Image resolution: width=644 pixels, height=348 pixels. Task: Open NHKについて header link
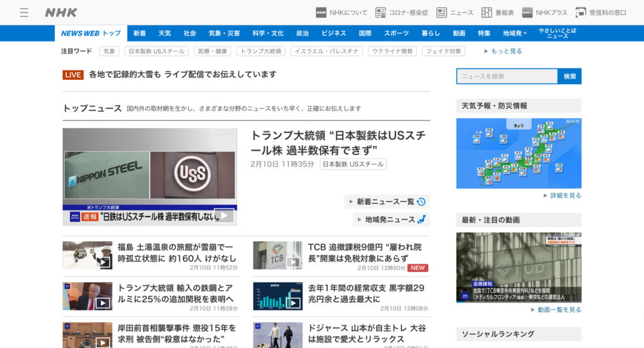[341, 13]
